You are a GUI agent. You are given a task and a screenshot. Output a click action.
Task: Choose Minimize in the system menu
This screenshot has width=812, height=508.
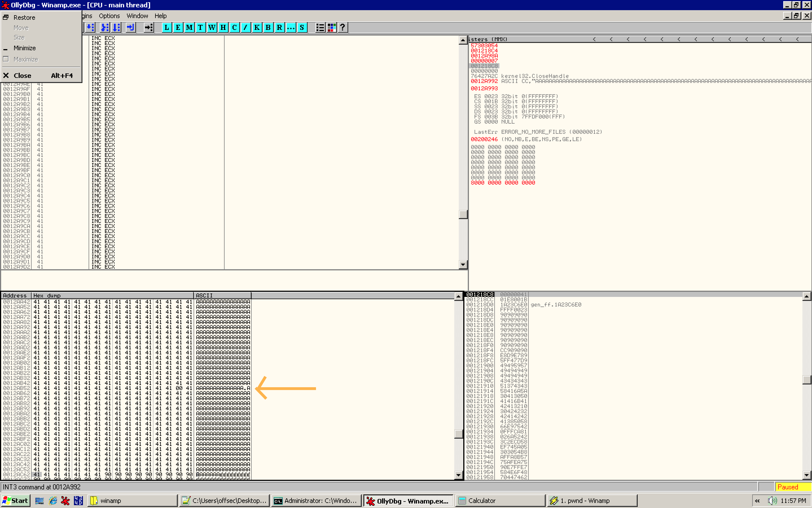pyautogui.click(x=41, y=48)
